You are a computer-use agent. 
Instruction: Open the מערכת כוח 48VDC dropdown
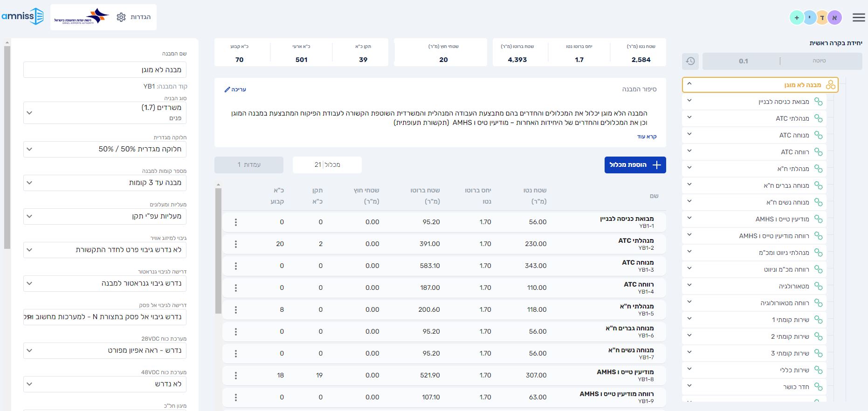pos(105,384)
